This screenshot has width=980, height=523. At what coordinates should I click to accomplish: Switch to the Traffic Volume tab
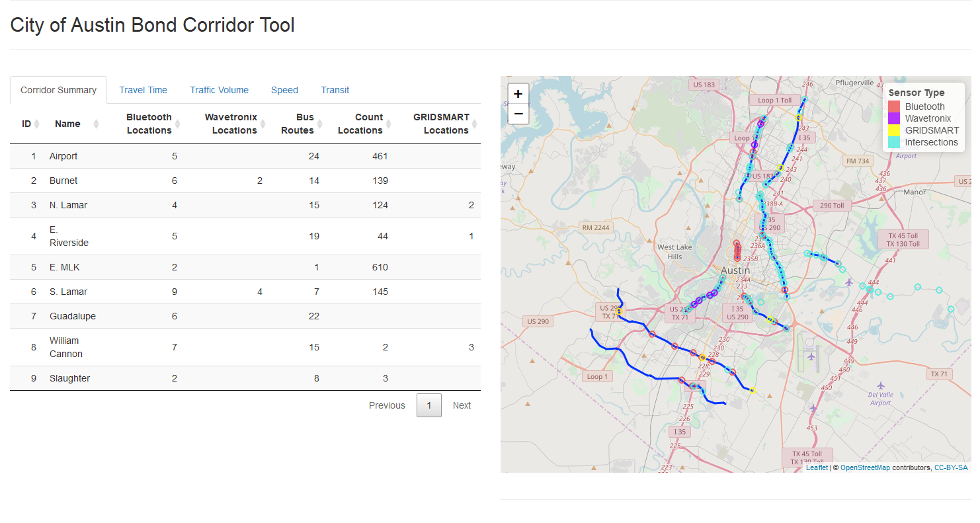[x=220, y=90]
